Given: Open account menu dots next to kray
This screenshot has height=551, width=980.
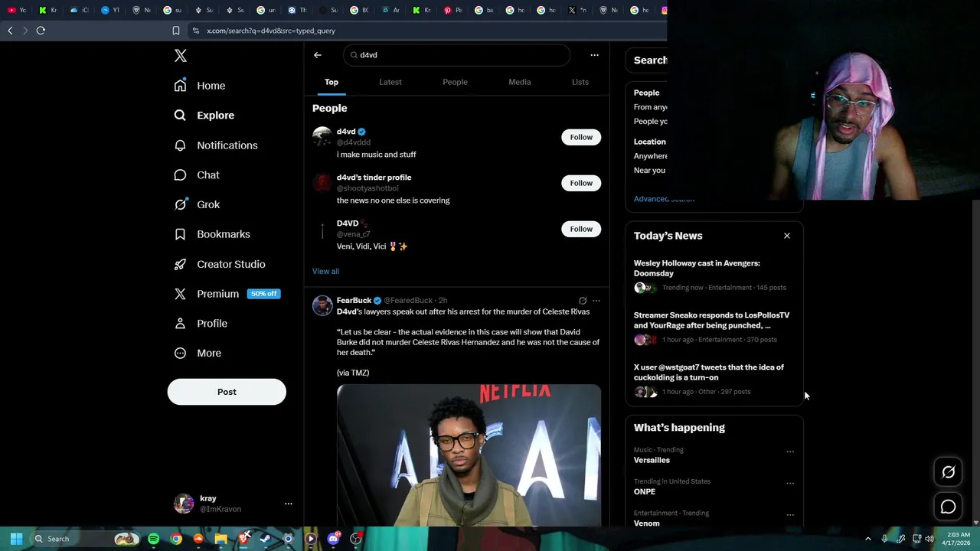Looking at the screenshot, I should click(x=289, y=504).
